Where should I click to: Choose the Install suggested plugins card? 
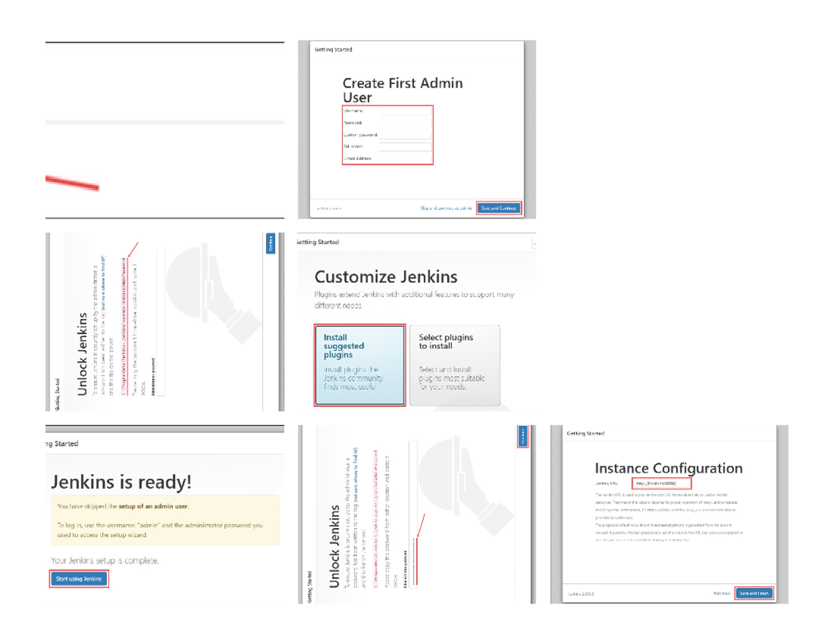359,365
